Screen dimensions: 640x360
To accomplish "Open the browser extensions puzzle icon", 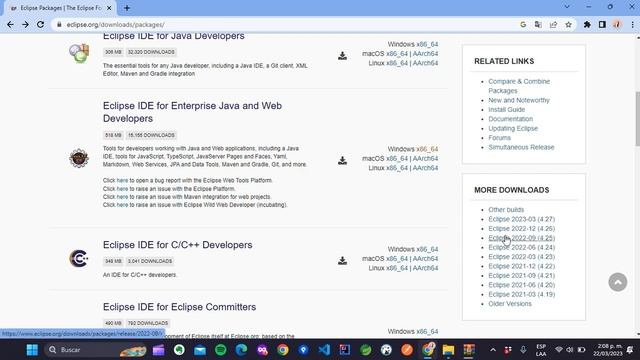I will coord(587,24).
